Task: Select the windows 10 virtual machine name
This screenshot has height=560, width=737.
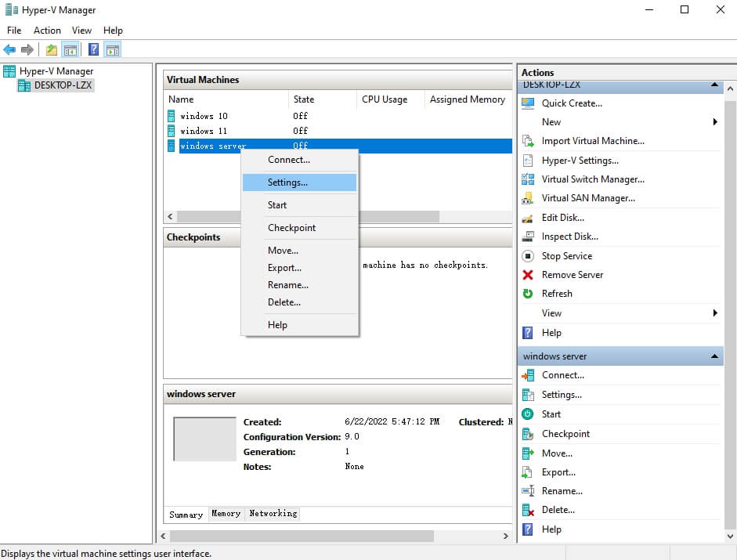Action: coord(204,116)
